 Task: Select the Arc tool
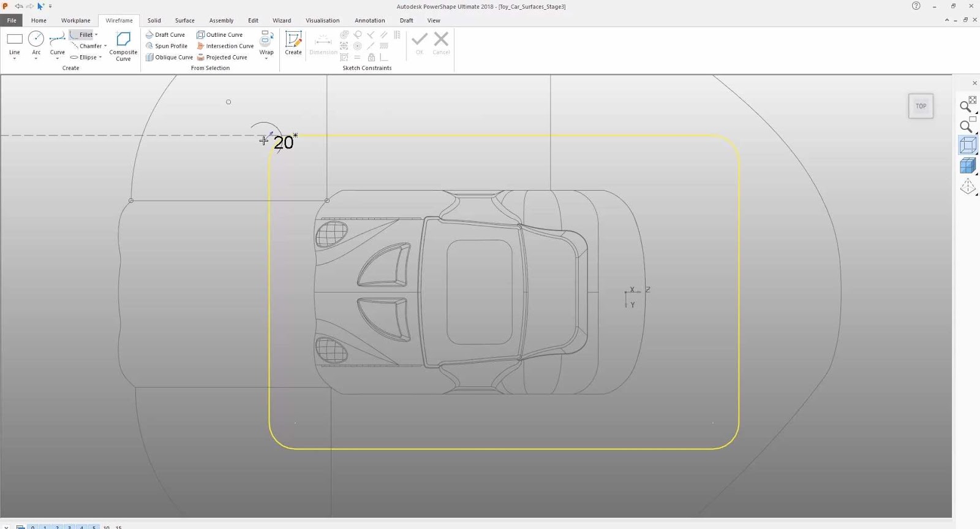(36, 44)
